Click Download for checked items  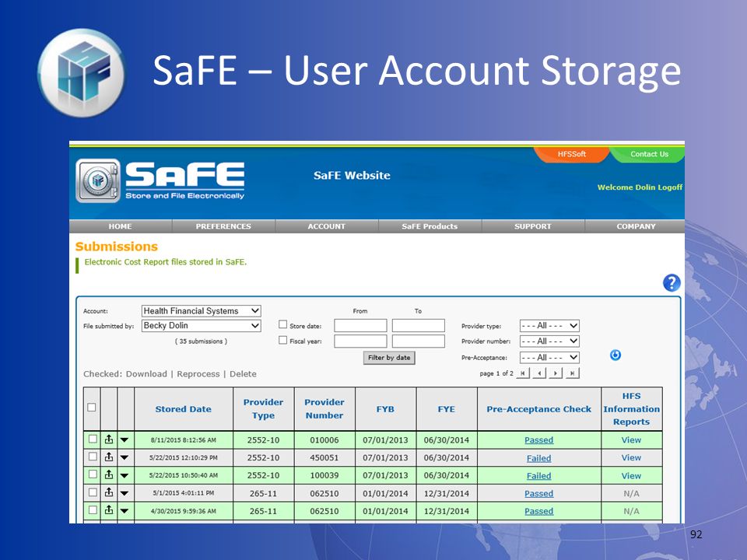[x=146, y=374]
